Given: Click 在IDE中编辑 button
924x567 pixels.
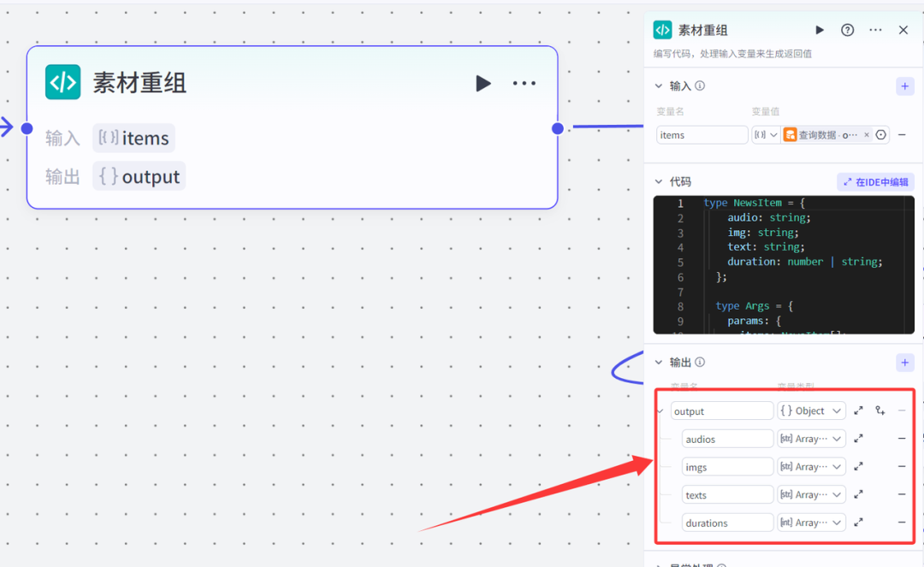Looking at the screenshot, I should [876, 182].
